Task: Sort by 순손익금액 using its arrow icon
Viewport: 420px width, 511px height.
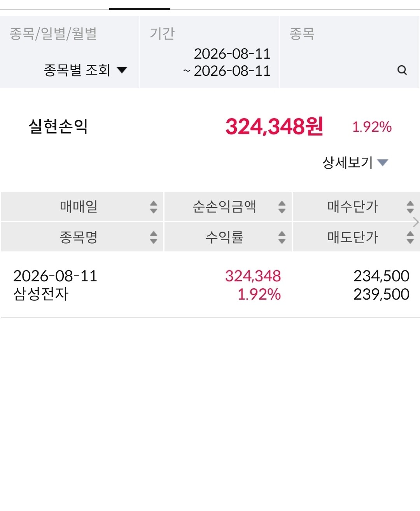Action: [282, 207]
